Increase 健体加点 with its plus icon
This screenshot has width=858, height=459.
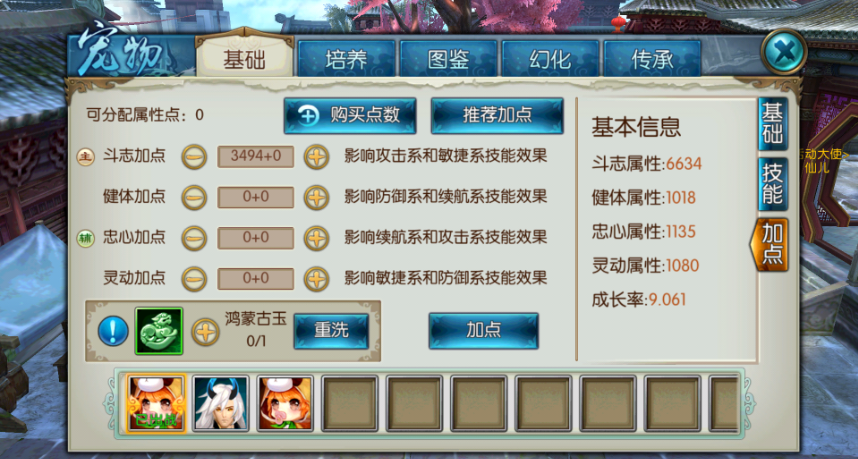tap(316, 197)
